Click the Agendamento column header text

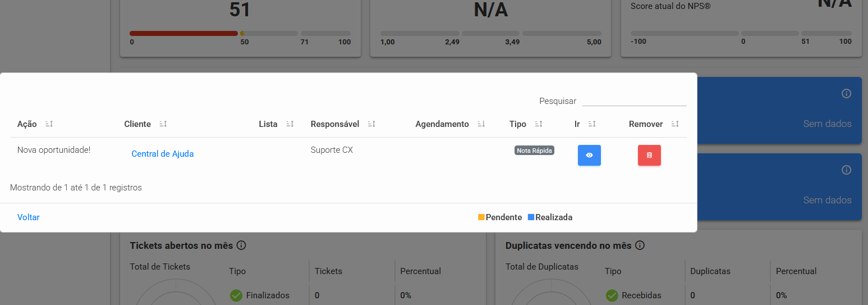click(x=442, y=124)
